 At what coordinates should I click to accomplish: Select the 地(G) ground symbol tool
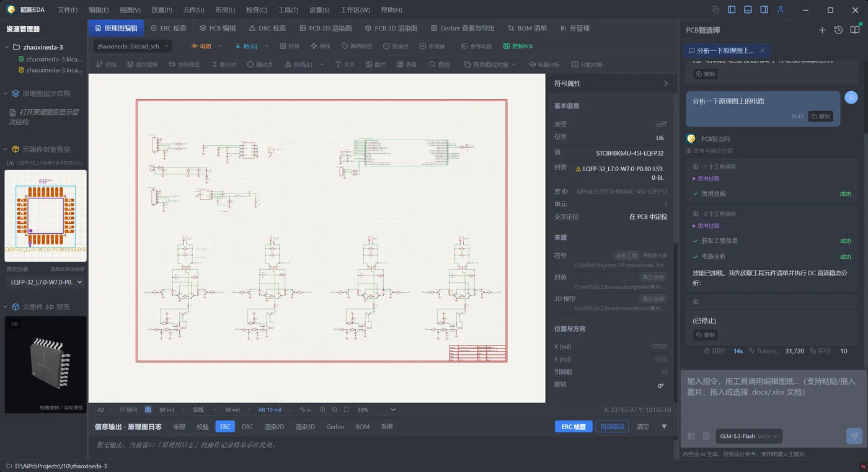[246, 46]
